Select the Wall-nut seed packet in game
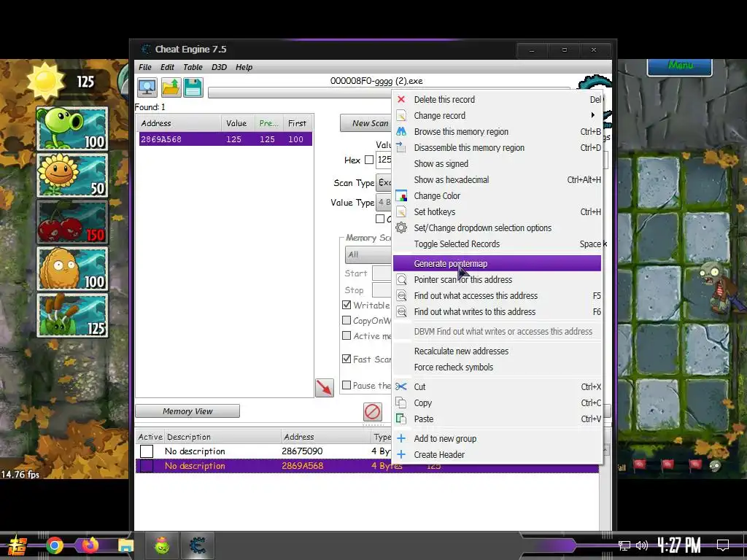The height and width of the screenshot is (560, 747). pos(72,268)
